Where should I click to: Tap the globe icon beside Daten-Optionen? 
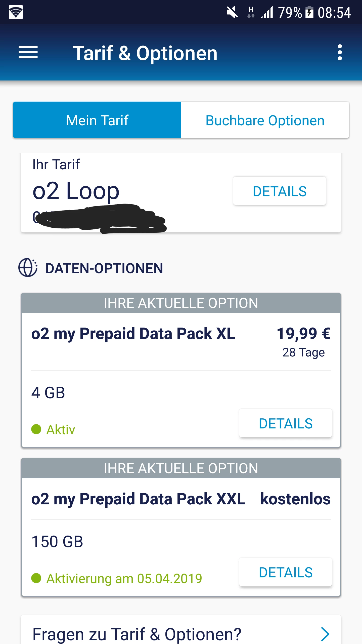(x=28, y=268)
